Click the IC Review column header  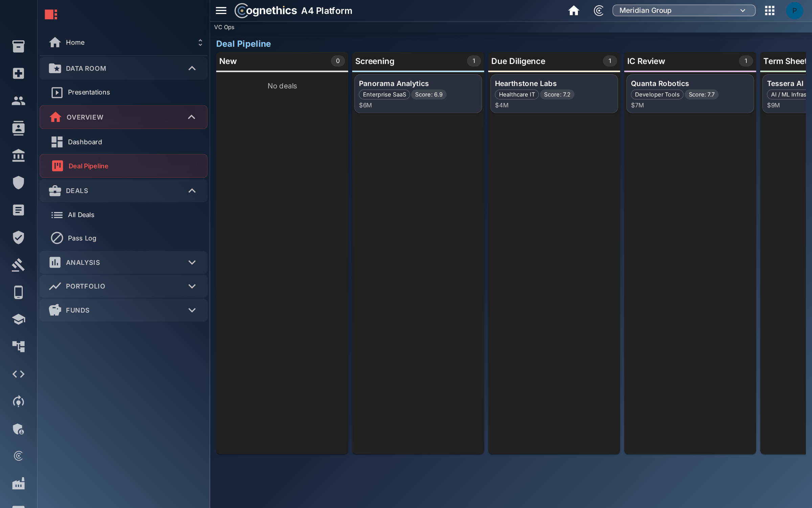click(690, 61)
